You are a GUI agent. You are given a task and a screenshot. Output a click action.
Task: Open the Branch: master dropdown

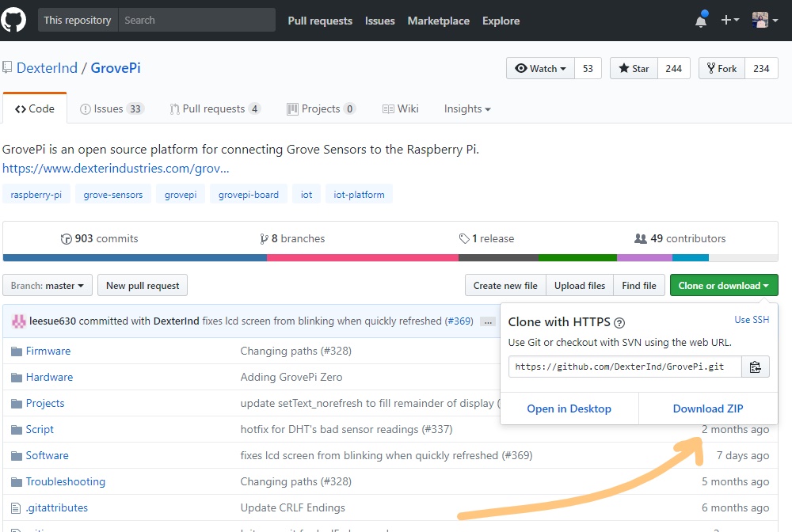pyautogui.click(x=48, y=286)
